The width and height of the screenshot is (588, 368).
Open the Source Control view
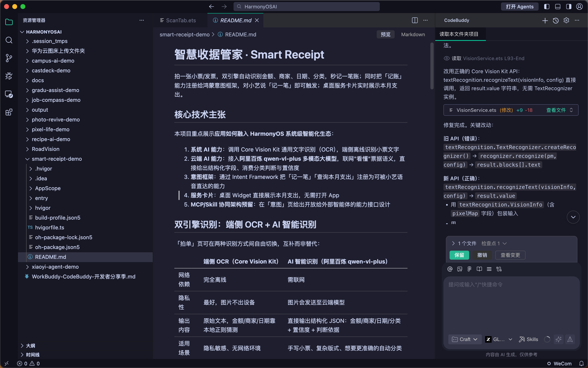pos(9,58)
